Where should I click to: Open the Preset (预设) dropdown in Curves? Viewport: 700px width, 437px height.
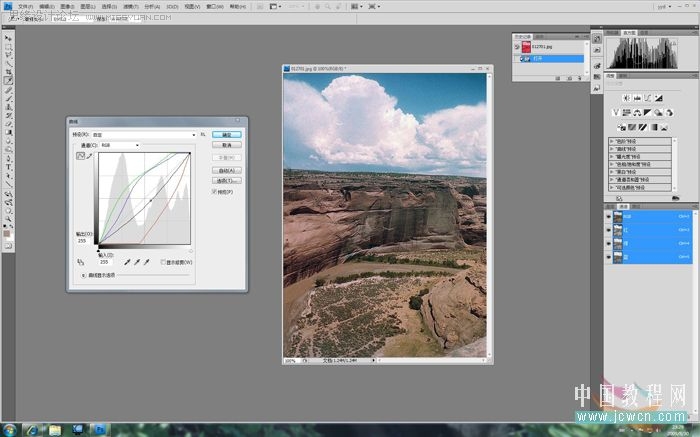click(x=144, y=135)
